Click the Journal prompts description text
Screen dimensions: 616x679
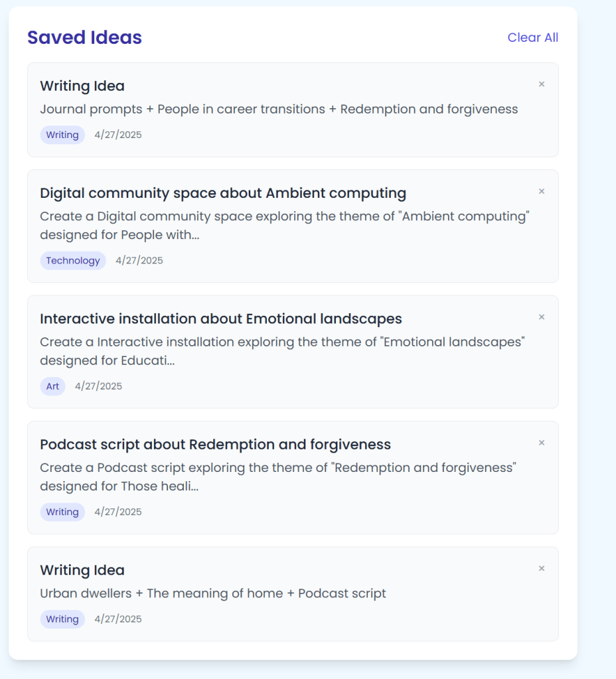pos(279,110)
